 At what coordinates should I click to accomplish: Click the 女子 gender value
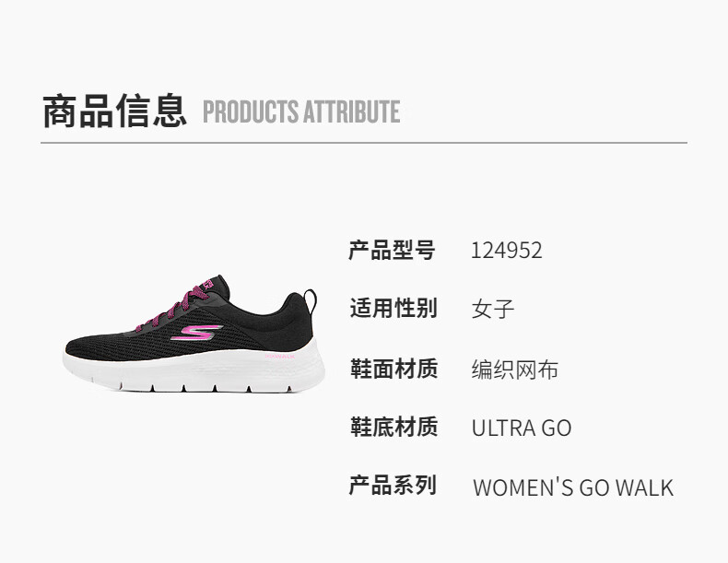point(493,309)
